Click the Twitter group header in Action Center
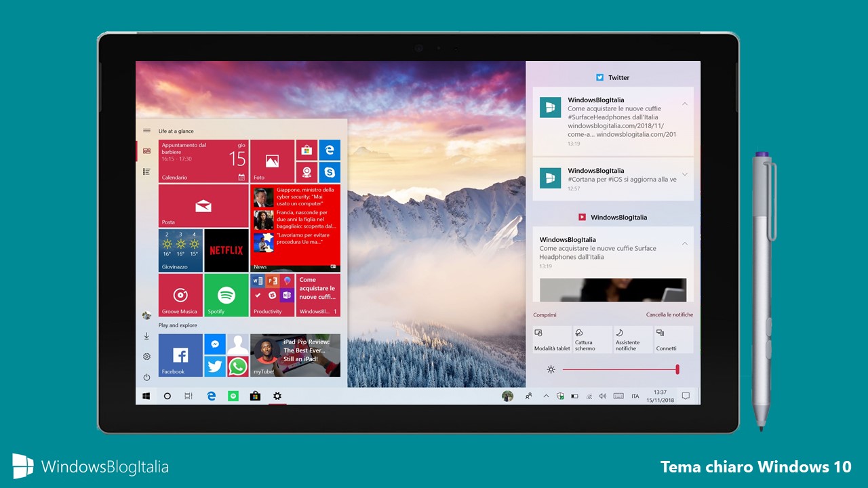The image size is (868, 488). pyautogui.click(x=613, y=77)
